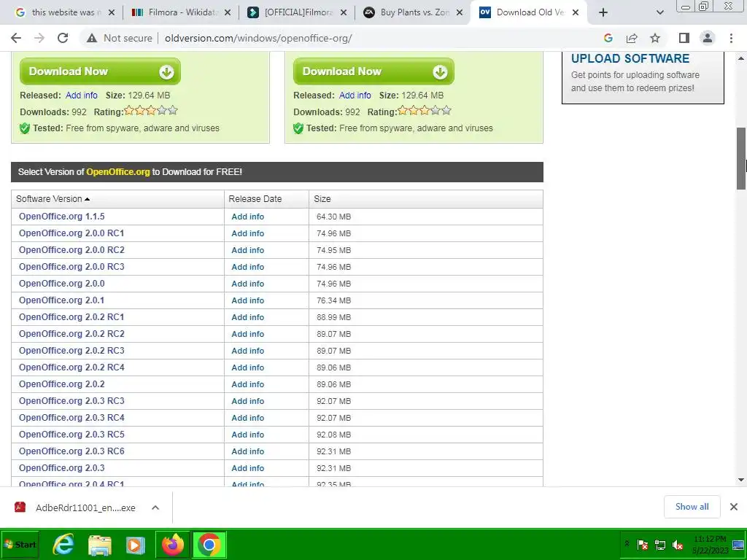Open the AdbeRdr11001 exe download item
This screenshot has height=560, width=747.
pos(75,507)
